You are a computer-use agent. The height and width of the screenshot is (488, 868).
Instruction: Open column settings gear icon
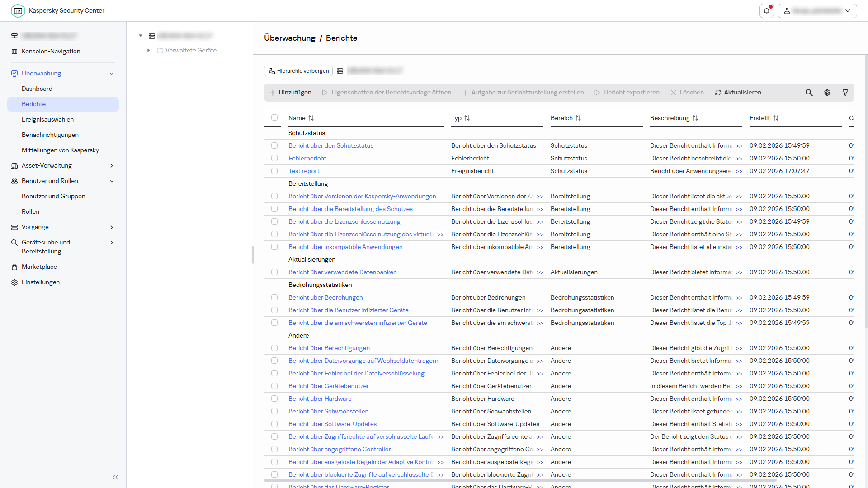coord(827,93)
